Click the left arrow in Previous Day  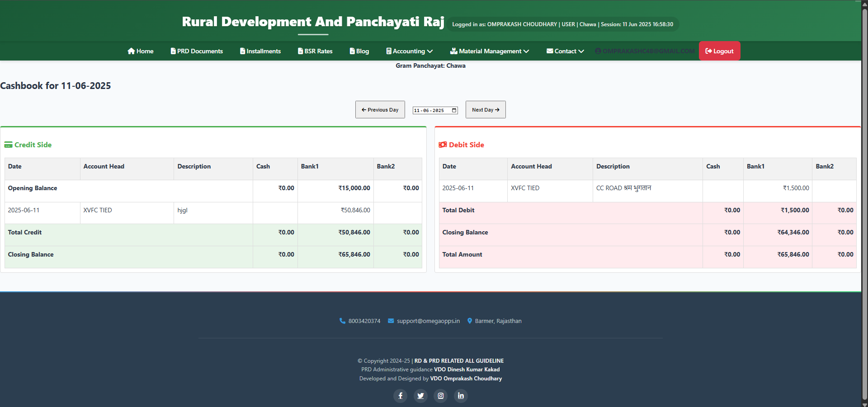[364, 110]
